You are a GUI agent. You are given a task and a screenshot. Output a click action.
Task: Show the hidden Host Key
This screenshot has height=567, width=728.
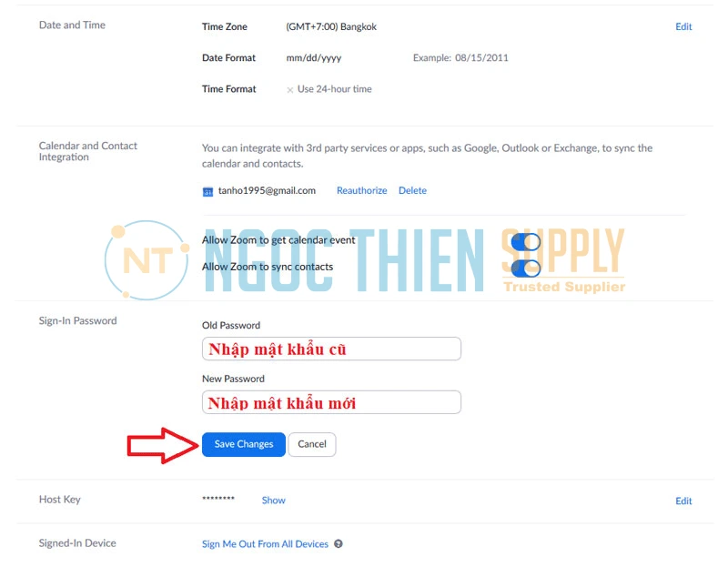click(x=274, y=501)
